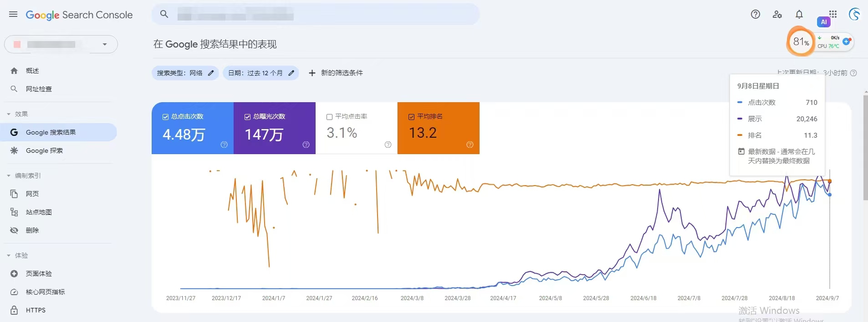Image resolution: width=868 pixels, height=322 pixels.
Task: Click the 新的筛选条件 button
Action: pyautogui.click(x=336, y=73)
